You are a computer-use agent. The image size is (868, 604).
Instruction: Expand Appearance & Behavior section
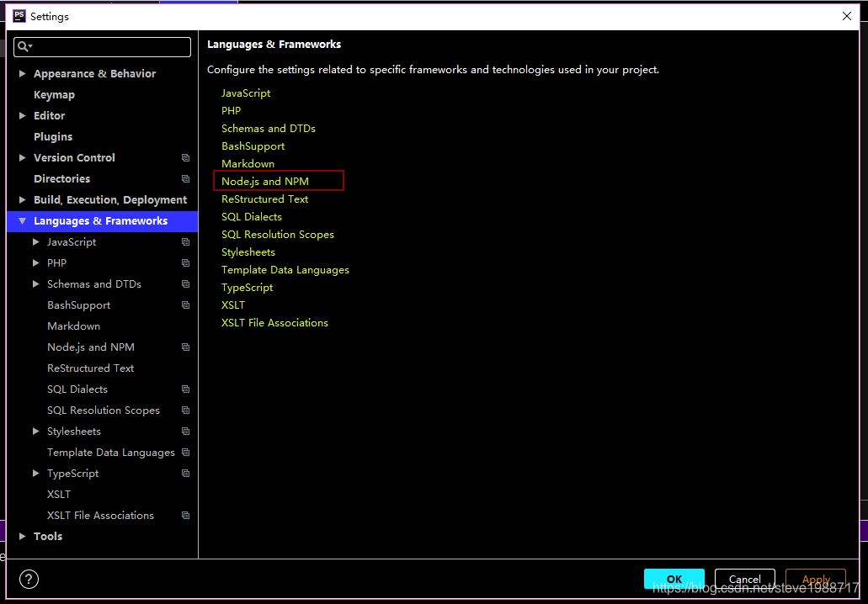[x=22, y=73]
